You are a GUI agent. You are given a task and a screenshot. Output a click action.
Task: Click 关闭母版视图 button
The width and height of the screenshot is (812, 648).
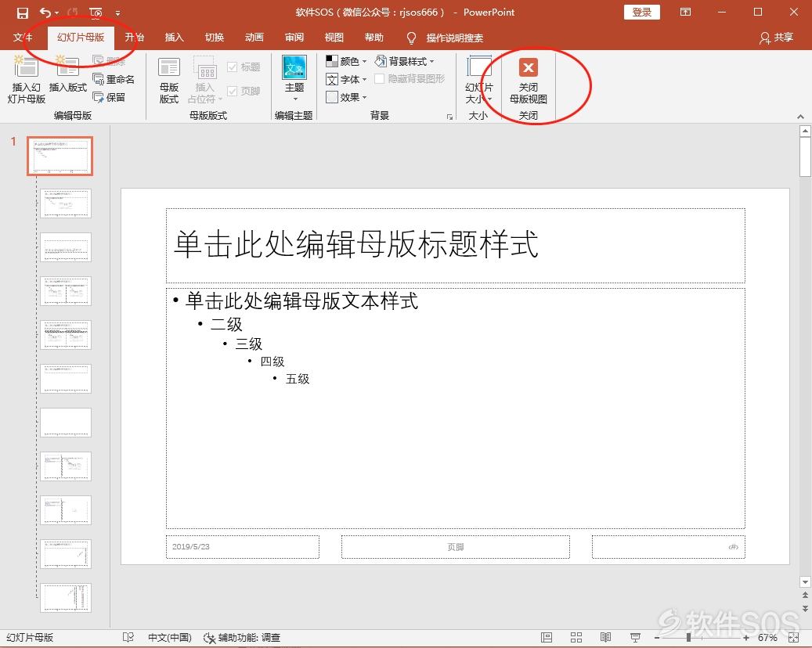[529, 81]
